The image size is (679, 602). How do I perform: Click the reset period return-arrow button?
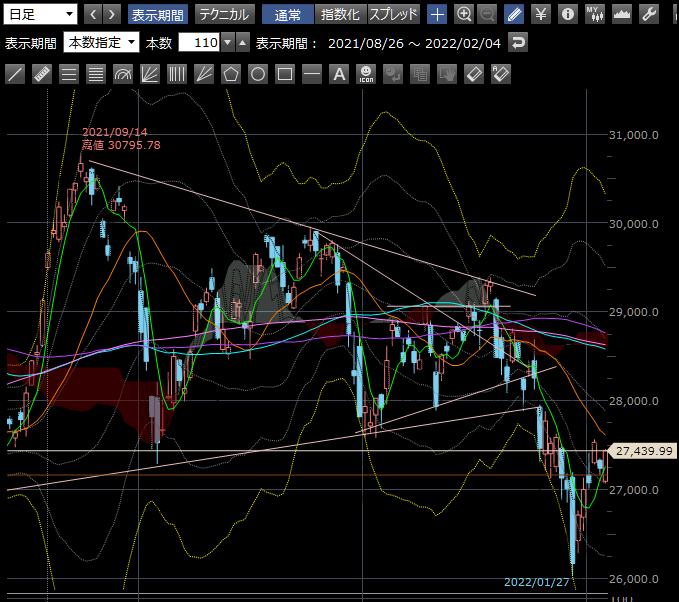coord(517,42)
